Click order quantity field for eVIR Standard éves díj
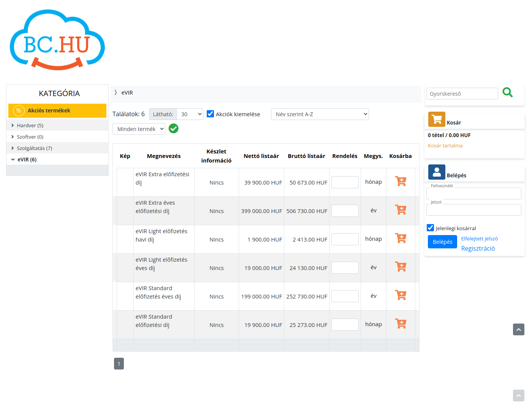The image size is (532, 409). pos(345,296)
